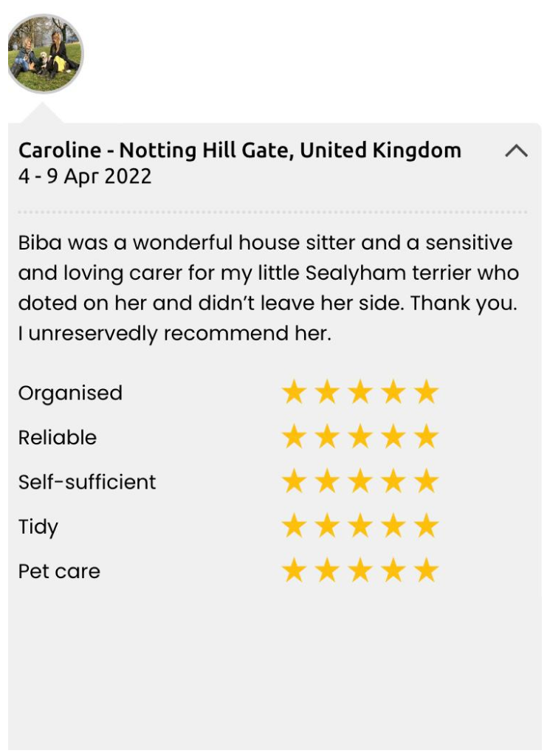Click the review text about Biba
550x756 pixels.
pyautogui.click(x=268, y=288)
